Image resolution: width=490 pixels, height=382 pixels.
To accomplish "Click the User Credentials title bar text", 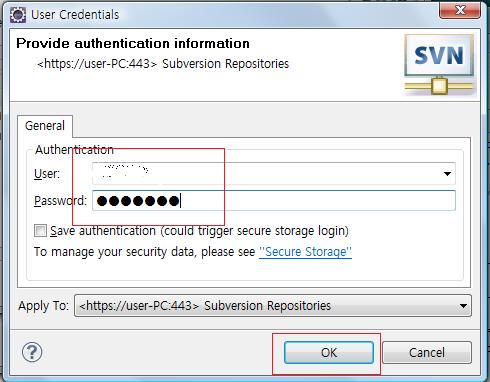I will point(75,15).
